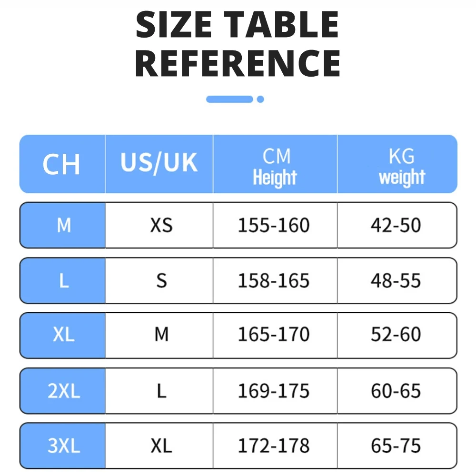This screenshot has height=476, width=476.
Task: Click the SIZE TABLE REFERENCE title
Action: click(x=238, y=44)
